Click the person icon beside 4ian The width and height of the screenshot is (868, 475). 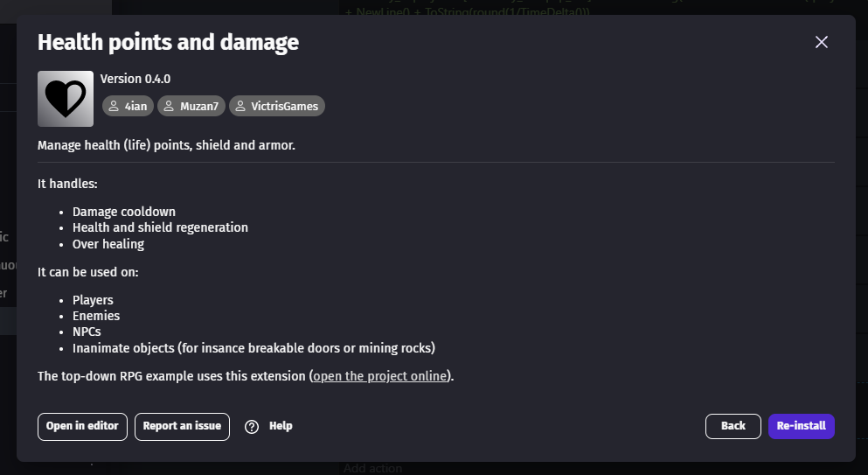pyautogui.click(x=114, y=106)
